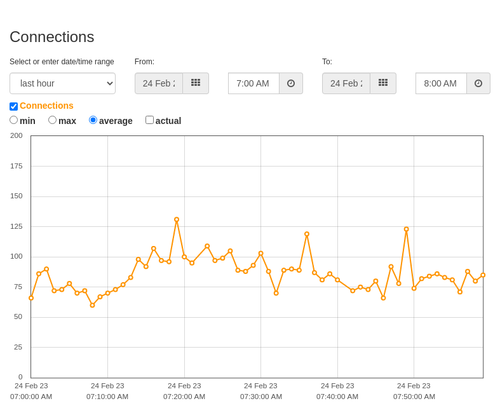Open the From time clock picker

coord(291,83)
